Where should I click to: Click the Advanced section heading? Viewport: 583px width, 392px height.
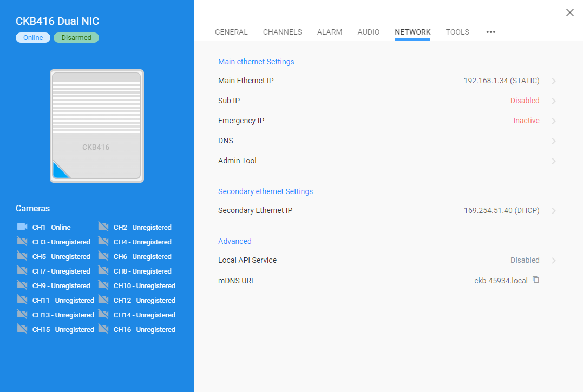(235, 241)
